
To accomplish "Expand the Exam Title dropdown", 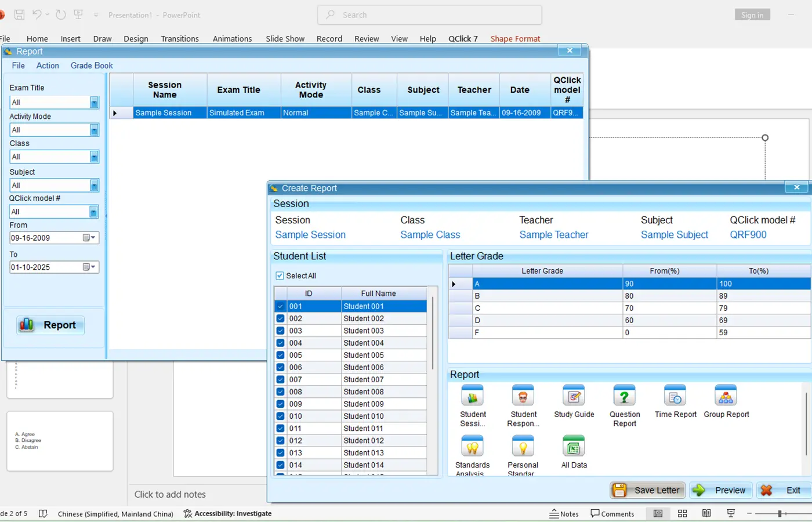I will (94, 103).
